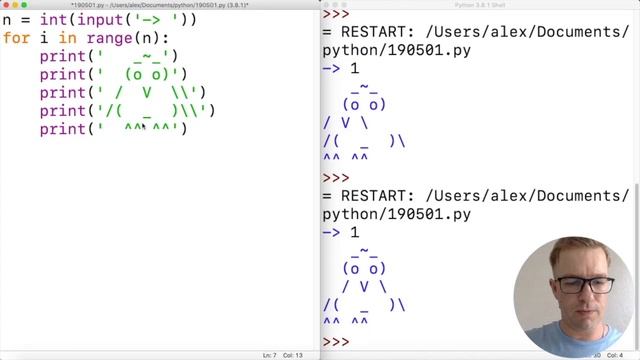Click the circular webcam video thumbnail
The width and height of the screenshot is (640, 360).
[574, 297]
